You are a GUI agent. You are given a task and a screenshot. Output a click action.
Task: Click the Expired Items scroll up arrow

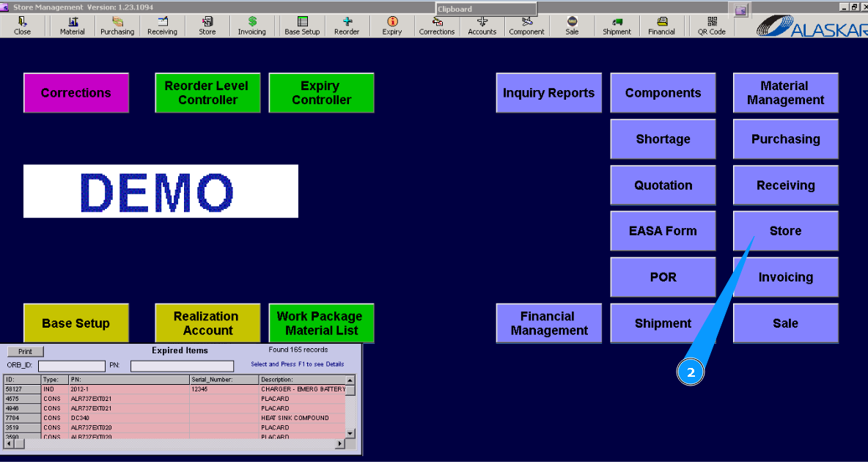[x=350, y=380]
